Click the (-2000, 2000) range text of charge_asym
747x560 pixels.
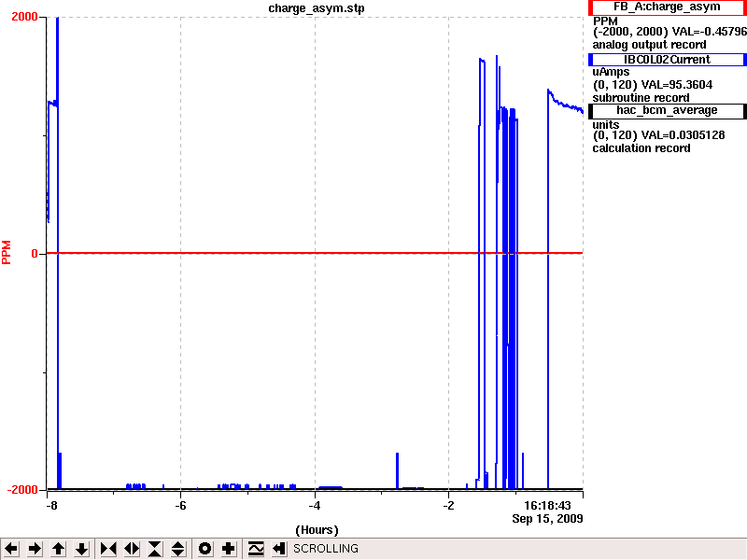(x=630, y=32)
